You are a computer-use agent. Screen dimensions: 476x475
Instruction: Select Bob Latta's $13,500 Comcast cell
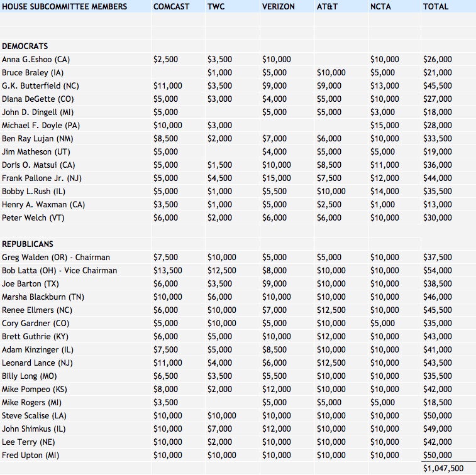pyautogui.click(x=168, y=270)
